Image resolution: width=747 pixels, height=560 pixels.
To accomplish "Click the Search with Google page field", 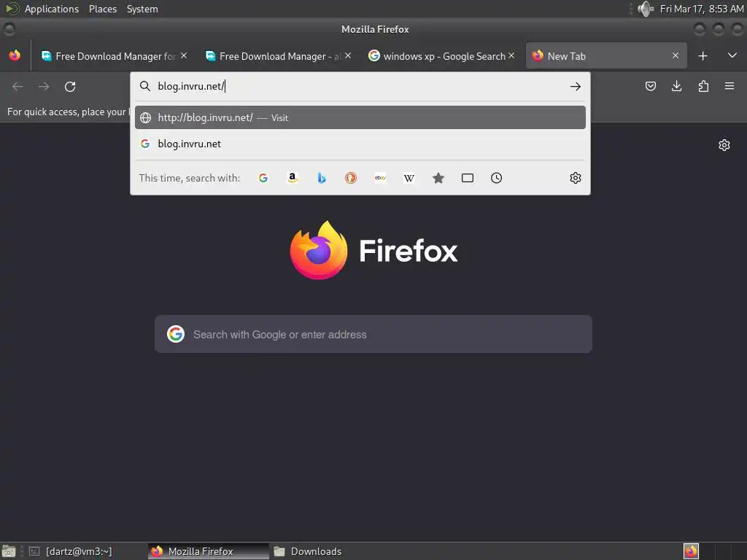I will (373, 334).
